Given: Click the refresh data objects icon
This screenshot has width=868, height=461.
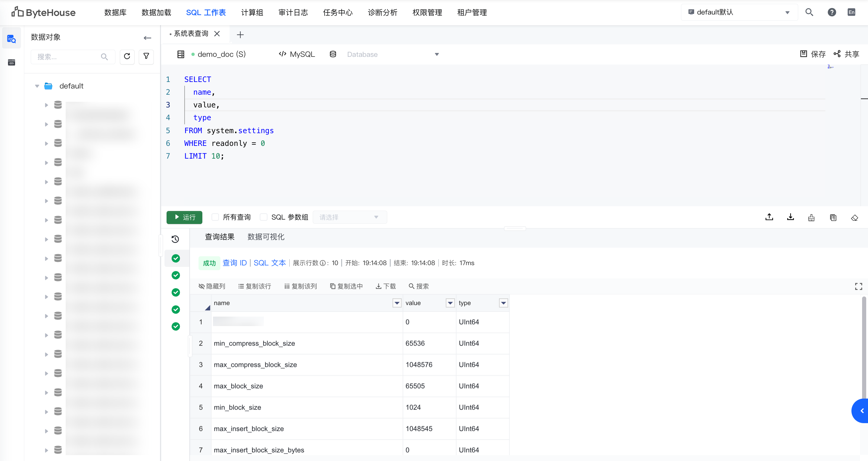Looking at the screenshot, I should [x=127, y=56].
